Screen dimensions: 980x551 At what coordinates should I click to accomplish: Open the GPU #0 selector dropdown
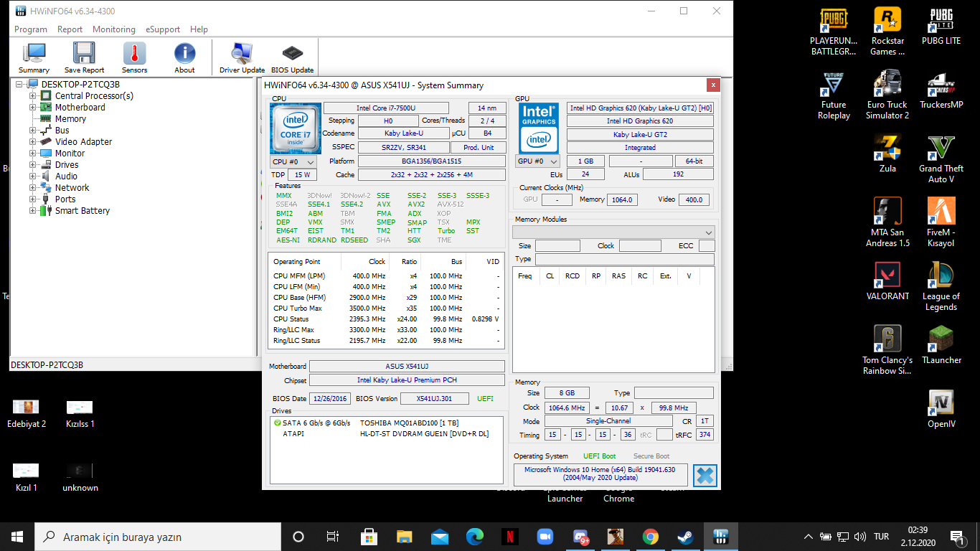[x=538, y=161]
